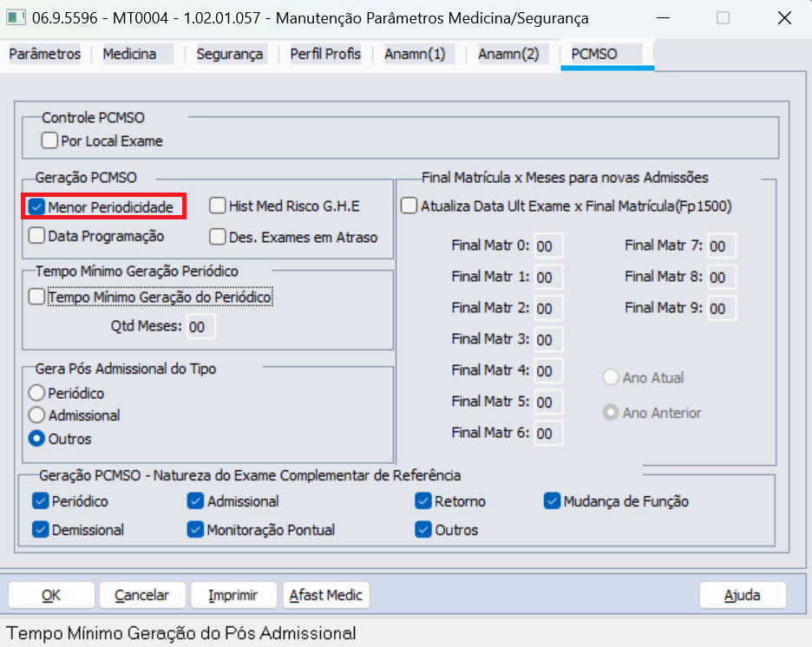Tick Des. Exames em Atraso checkbox

[218, 237]
